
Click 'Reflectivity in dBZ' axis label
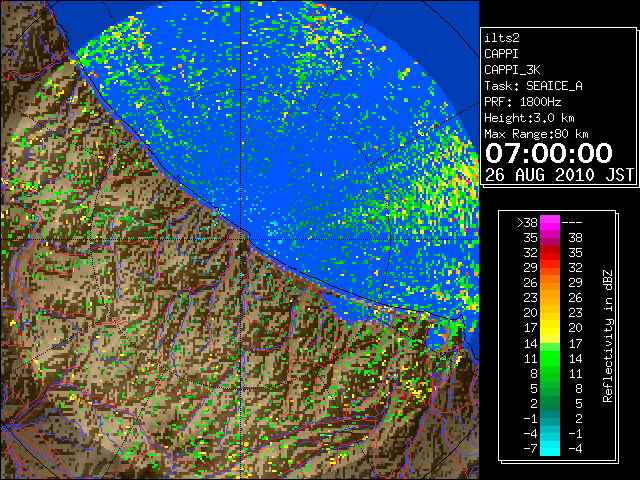tap(608, 336)
